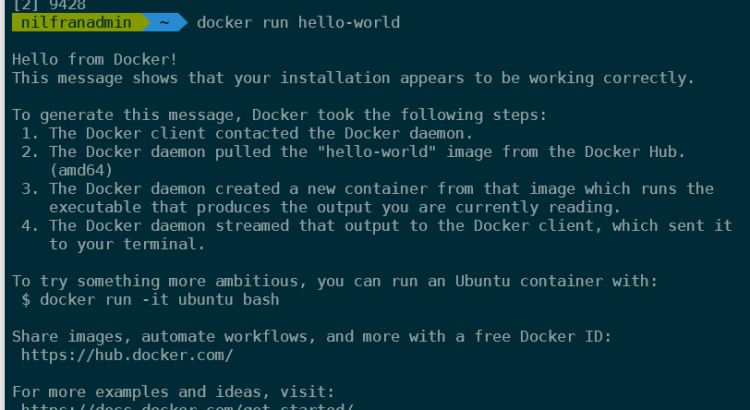Click the 'docker run -it ubuntu bash' command
This screenshot has height=410, width=750.
pyautogui.click(x=160, y=299)
